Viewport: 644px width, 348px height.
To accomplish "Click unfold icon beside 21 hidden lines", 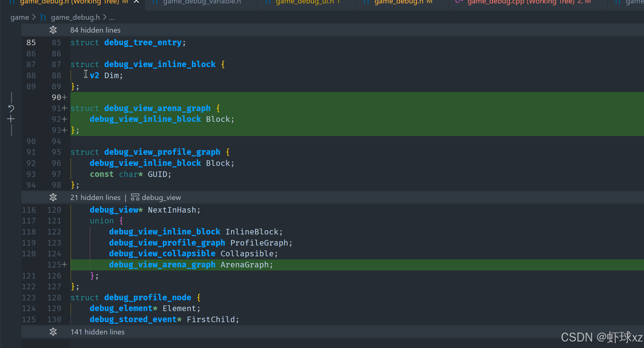I will point(53,198).
